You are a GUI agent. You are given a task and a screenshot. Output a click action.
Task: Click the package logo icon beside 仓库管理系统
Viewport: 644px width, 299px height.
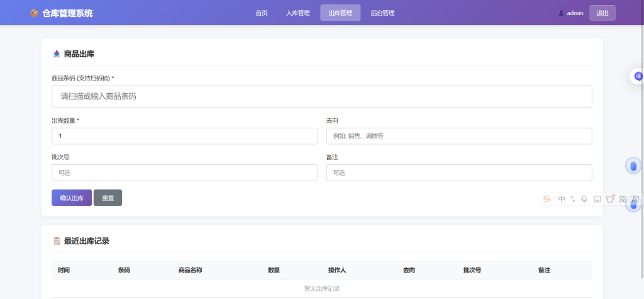pos(34,13)
